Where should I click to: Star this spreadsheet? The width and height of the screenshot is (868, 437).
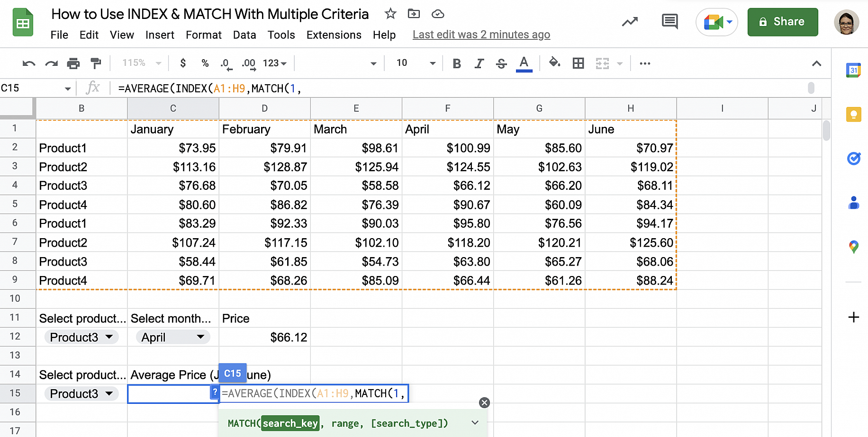pos(390,14)
